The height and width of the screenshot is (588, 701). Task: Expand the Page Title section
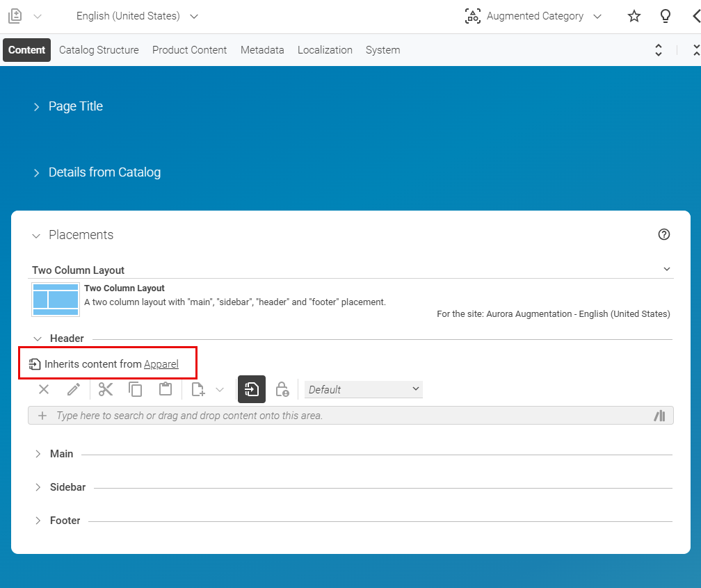tap(75, 106)
